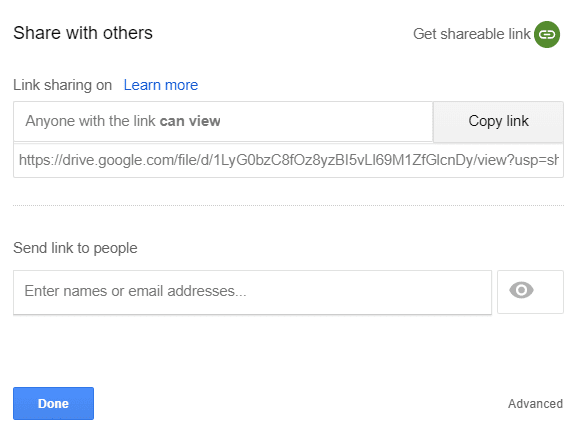Focus the 'Enter names or email addresses' field
The height and width of the screenshot is (443, 579).
[x=252, y=292]
